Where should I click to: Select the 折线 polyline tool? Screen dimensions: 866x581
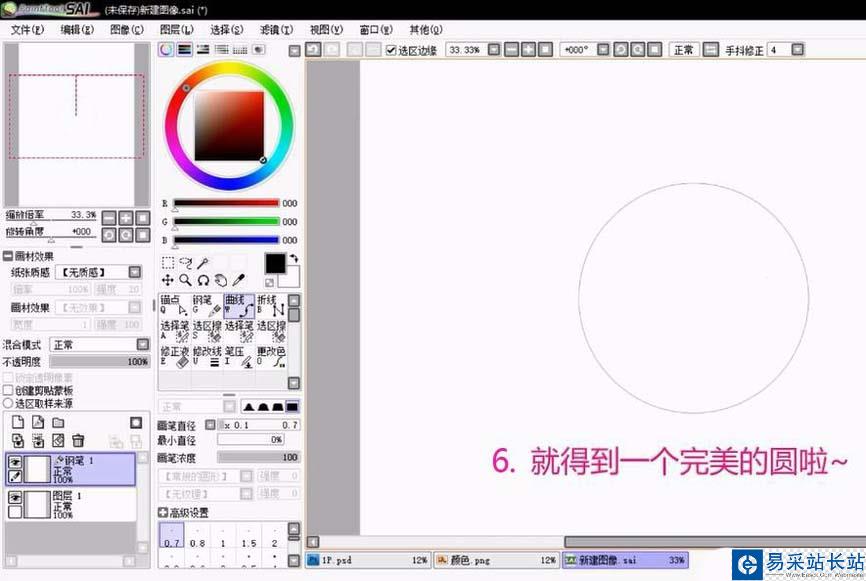click(271, 305)
